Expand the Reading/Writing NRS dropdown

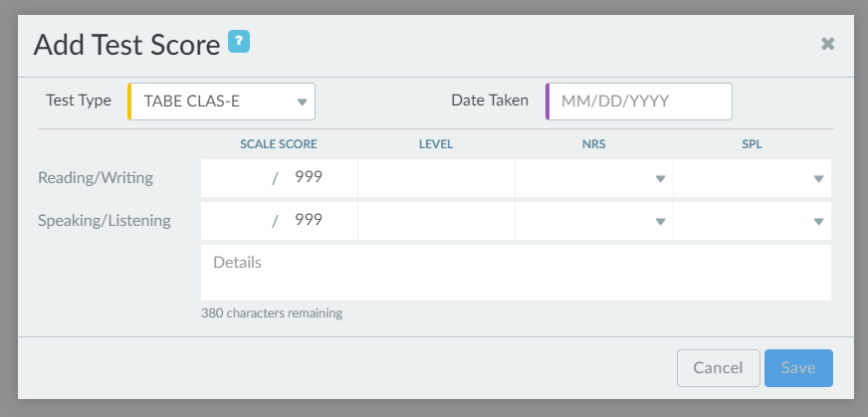click(594, 178)
